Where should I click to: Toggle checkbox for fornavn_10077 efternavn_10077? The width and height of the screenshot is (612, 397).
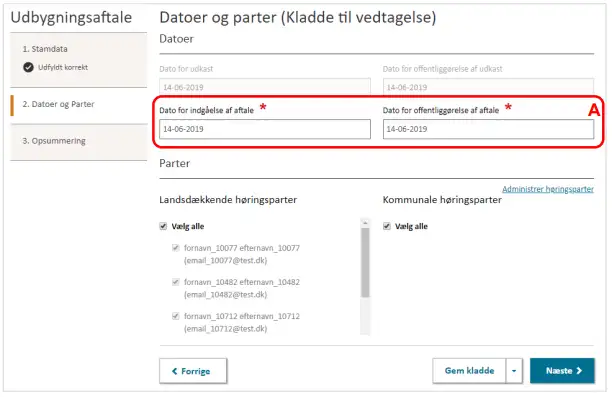pyautogui.click(x=176, y=247)
